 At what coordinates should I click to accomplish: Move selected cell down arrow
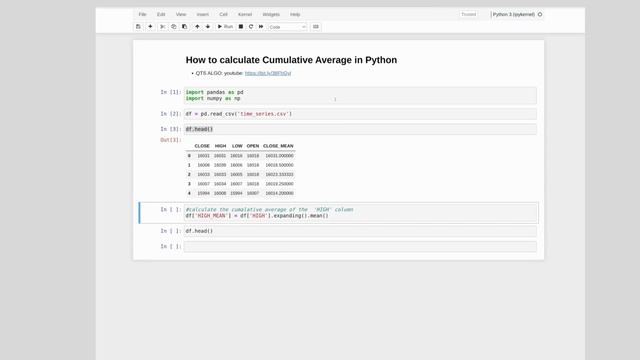(208, 27)
